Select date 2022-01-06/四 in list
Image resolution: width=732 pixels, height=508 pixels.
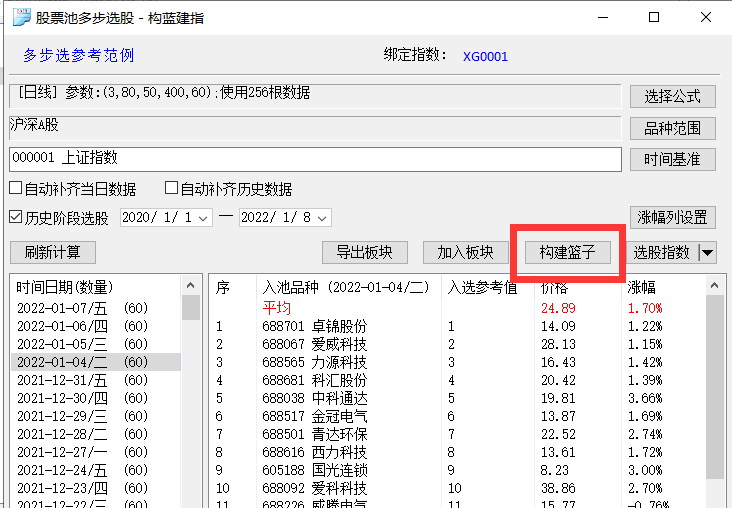pyautogui.click(x=96, y=326)
